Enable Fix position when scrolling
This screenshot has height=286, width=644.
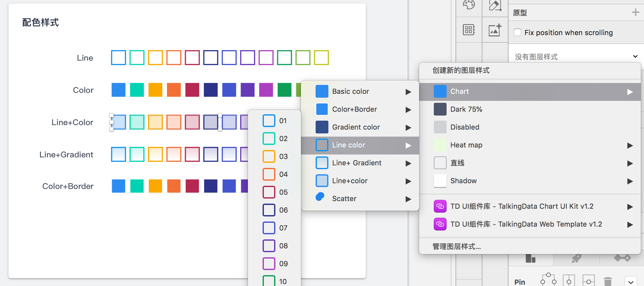pos(517,33)
